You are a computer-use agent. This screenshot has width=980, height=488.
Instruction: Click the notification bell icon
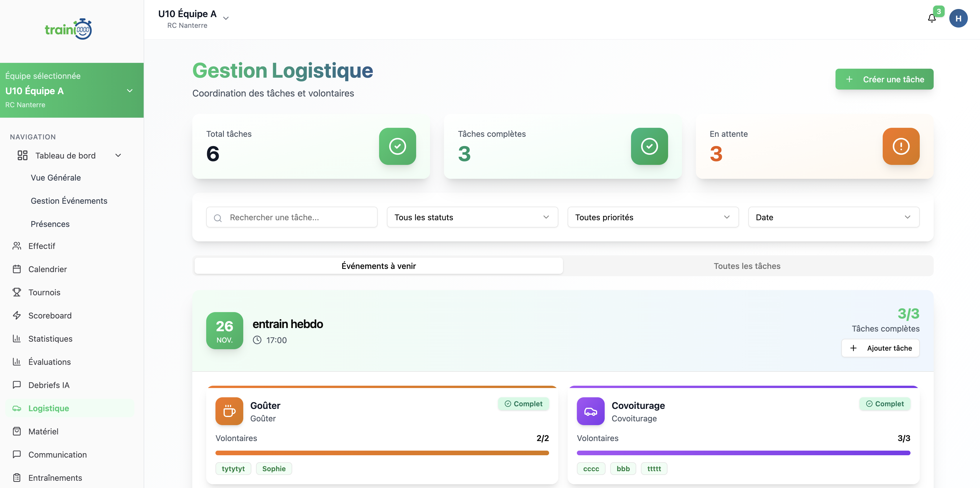pos(931,18)
